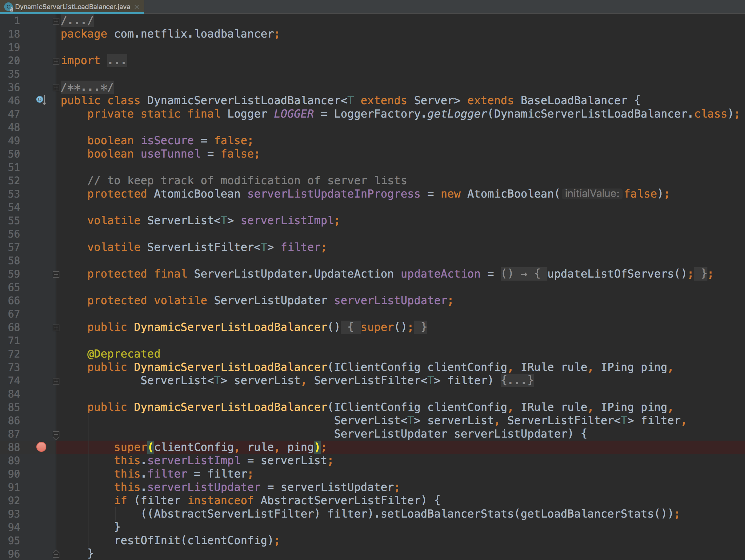The height and width of the screenshot is (560, 745).
Task: Remove the red breakpoint on line 88
Action: [42, 447]
